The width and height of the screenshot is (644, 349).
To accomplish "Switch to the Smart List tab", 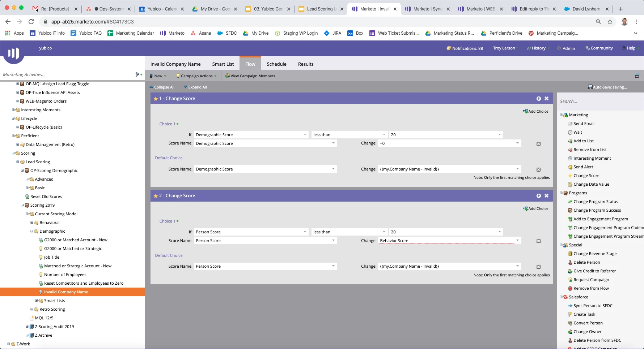I will pyautogui.click(x=223, y=64).
